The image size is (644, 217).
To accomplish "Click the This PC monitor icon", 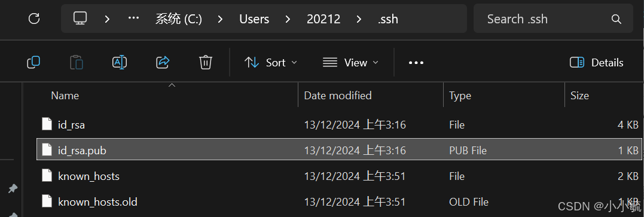I will tap(80, 19).
